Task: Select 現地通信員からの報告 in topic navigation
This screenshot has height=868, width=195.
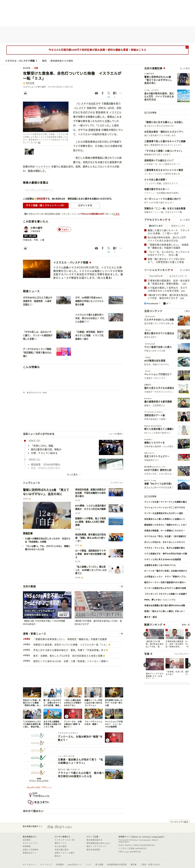Action: [x=62, y=61]
